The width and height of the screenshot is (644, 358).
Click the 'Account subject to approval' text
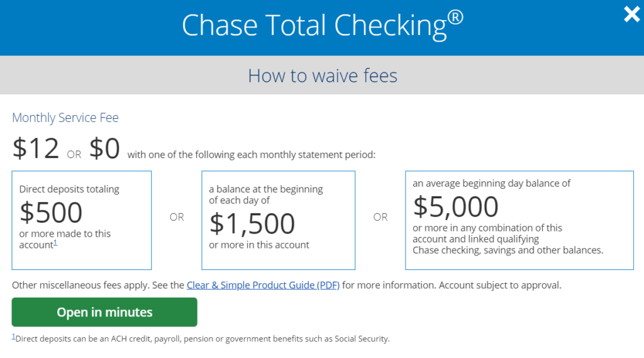500,285
